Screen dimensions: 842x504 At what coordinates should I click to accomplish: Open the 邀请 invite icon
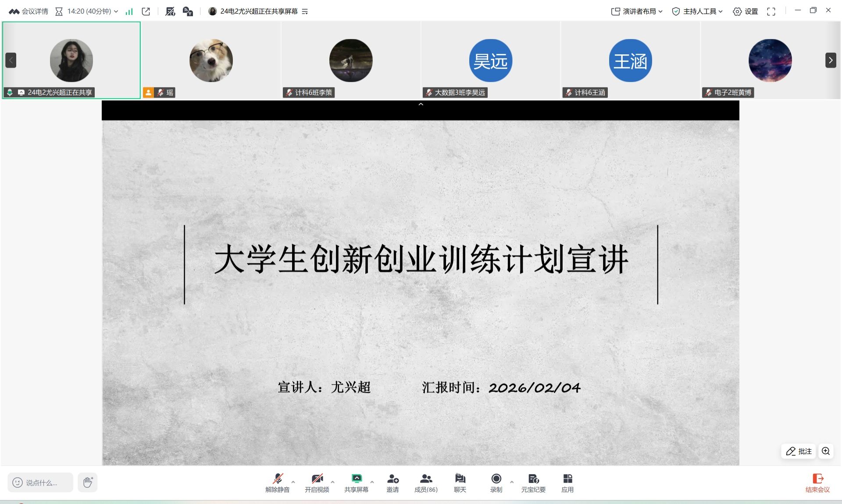pos(392,483)
